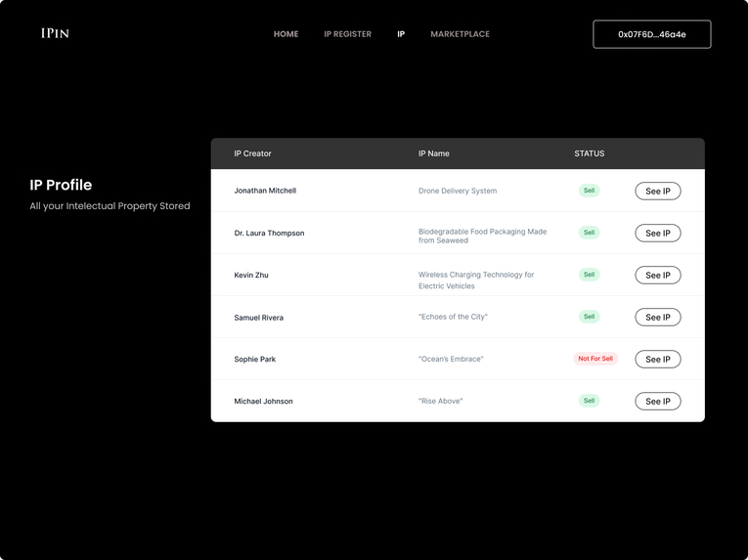The width and height of the screenshot is (748, 560).
Task: See IP for Kevin Zhu
Action: 658,275
